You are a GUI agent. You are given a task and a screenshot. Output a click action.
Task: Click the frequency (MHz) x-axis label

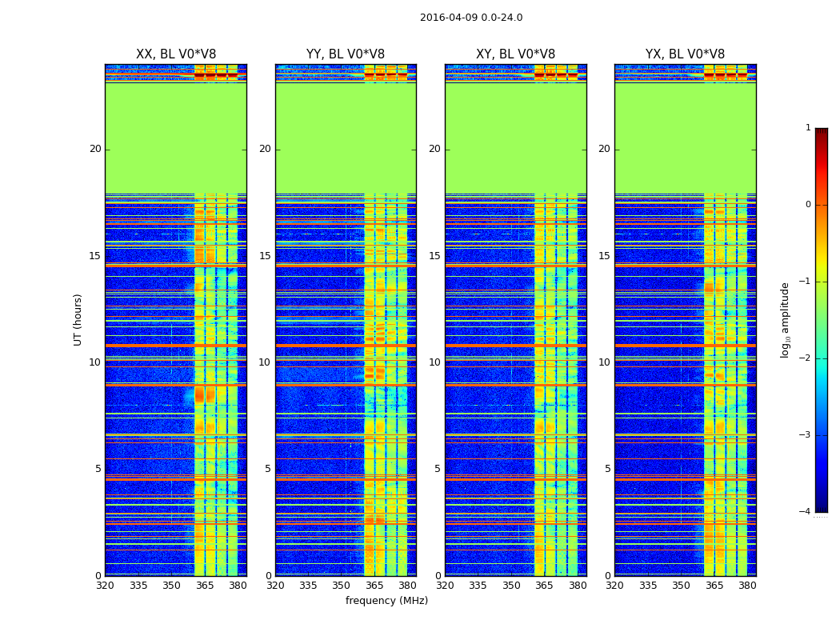[386, 601]
